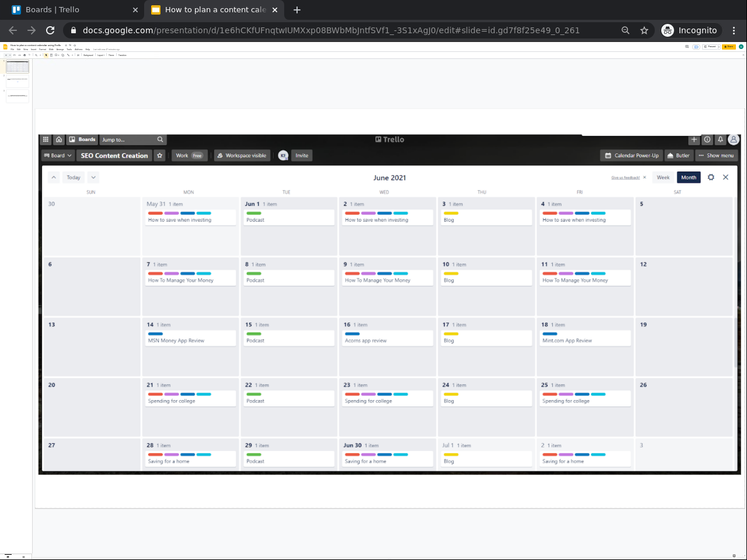Image resolution: width=747 pixels, height=560 pixels.
Task: Open a new browser tab
Action: [x=297, y=10]
